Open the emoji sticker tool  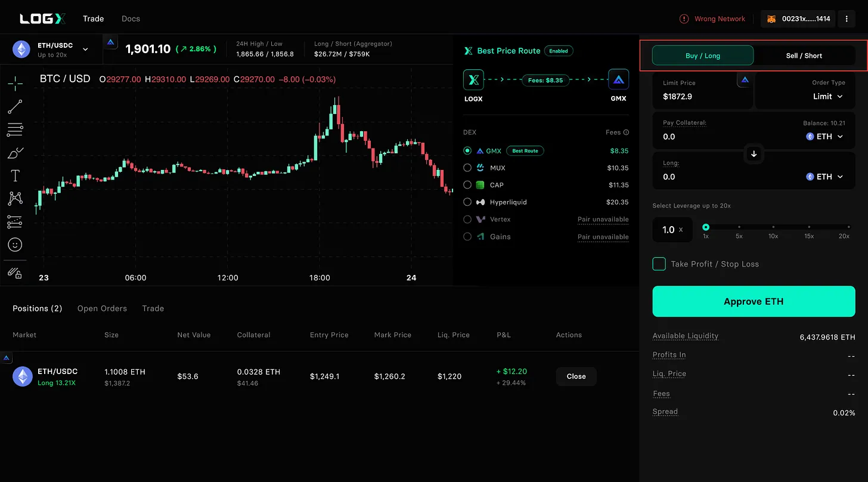15,245
